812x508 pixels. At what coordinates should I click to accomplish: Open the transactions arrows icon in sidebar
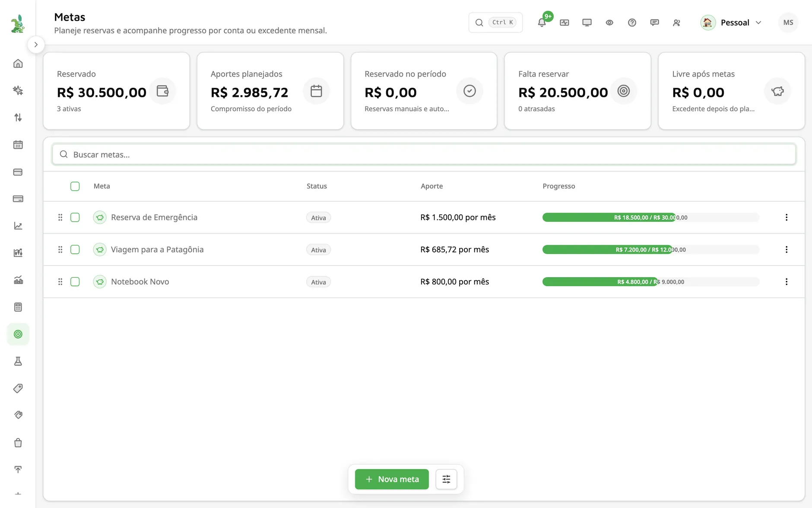point(18,117)
